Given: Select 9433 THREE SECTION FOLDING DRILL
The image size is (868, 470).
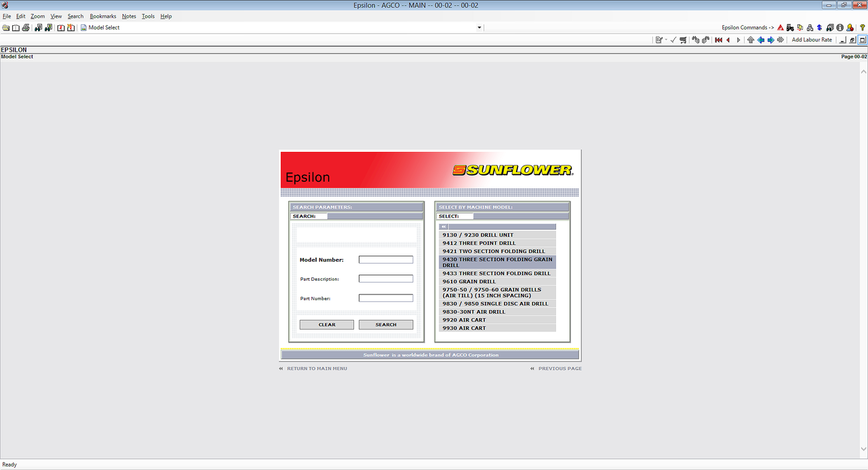Looking at the screenshot, I should 497,273.
